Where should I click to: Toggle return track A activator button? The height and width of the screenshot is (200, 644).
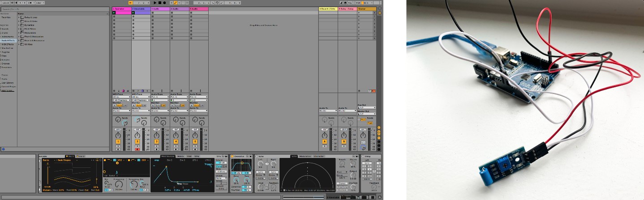[x=325, y=141]
